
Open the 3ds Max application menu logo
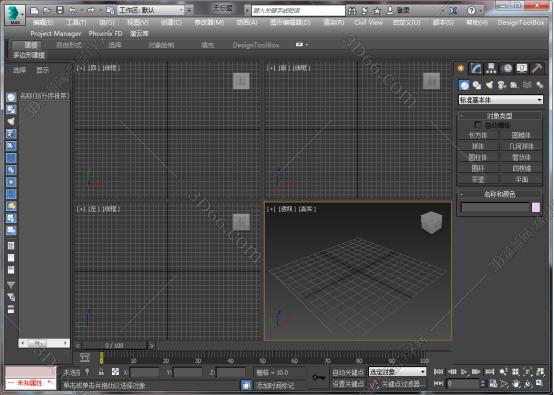[15, 15]
